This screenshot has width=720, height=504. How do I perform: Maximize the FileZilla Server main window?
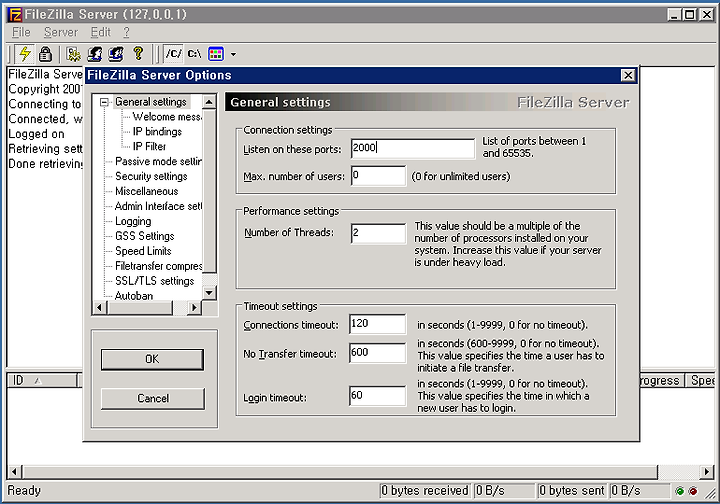(x=690, y=15)
